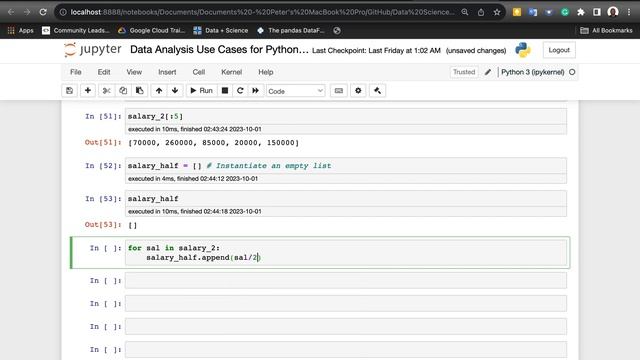The image size is (640, 360).
Task: Reload the browser page
Action: pyautogui.click(x=43, y=12)
